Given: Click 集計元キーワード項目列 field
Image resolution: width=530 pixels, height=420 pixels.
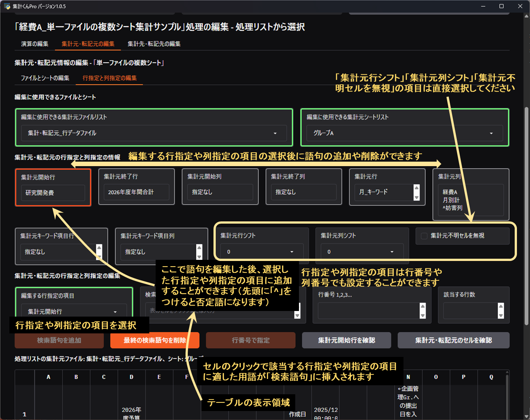Looking at the screenshot, I should click(x=158, y=252).
